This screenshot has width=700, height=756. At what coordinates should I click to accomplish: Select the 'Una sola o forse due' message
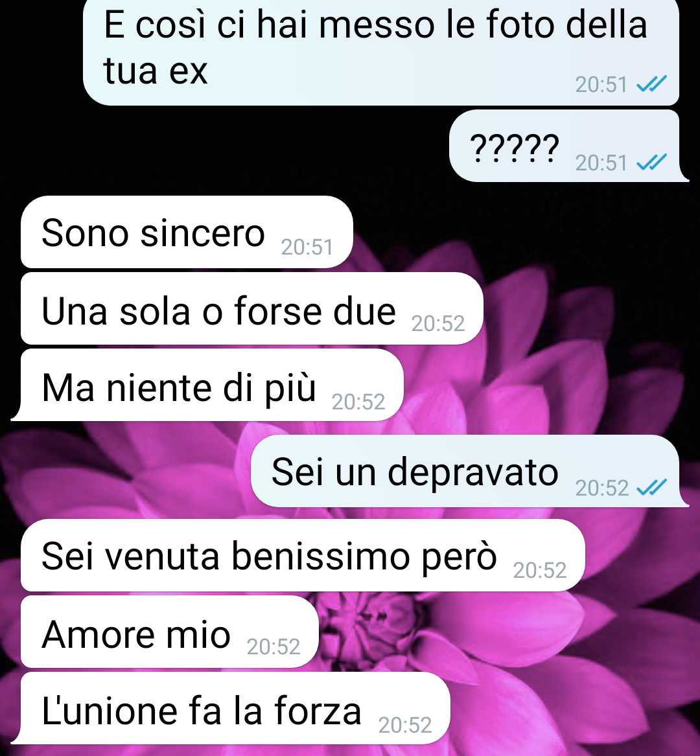coord(252,308)
